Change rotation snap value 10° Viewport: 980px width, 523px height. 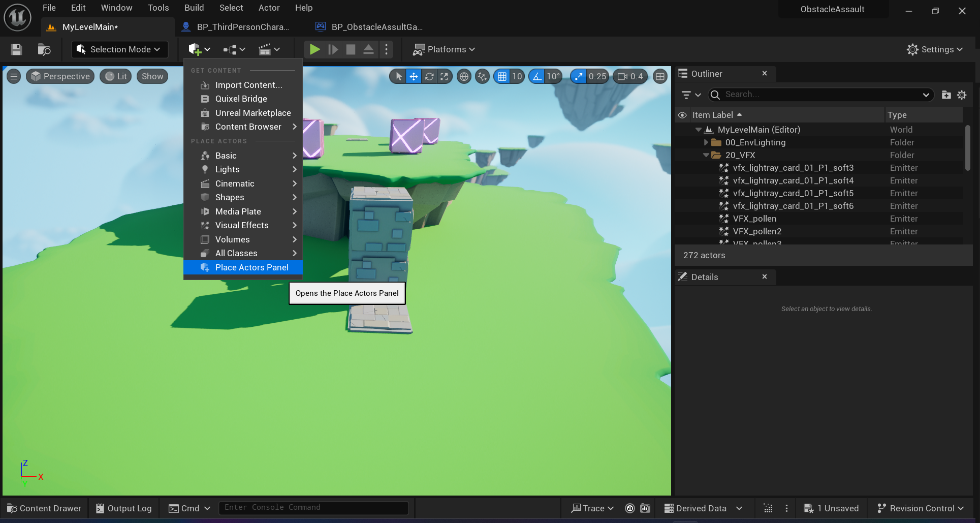(x=554, y=76)
